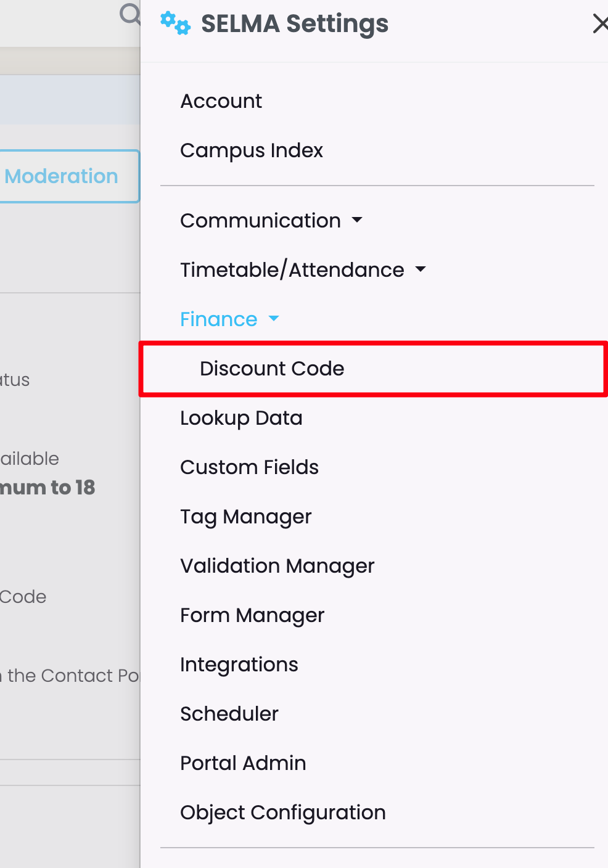Click the SELMA Settings gears icon
608x868 pixels.
(x=175, y=23)
